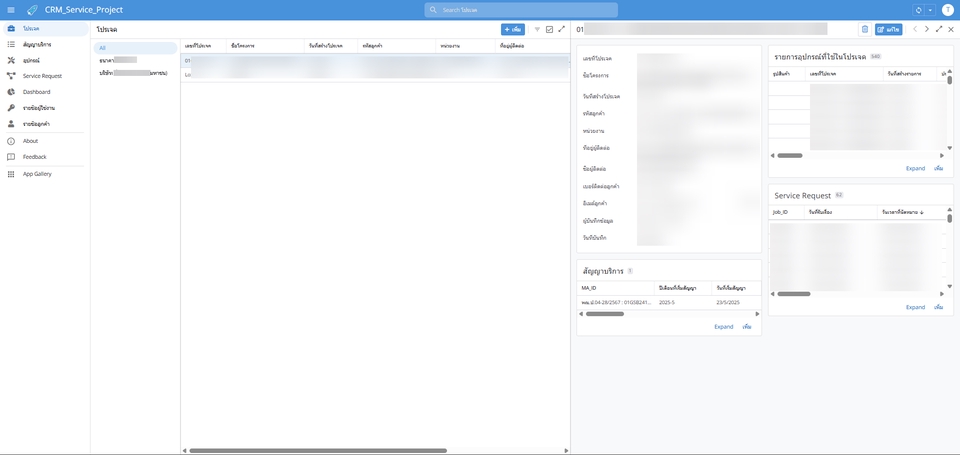Viewport: 960px width, 455px height.
Task: Click the vertical scrollbar in the equipment table
Action: coord(950,80)
